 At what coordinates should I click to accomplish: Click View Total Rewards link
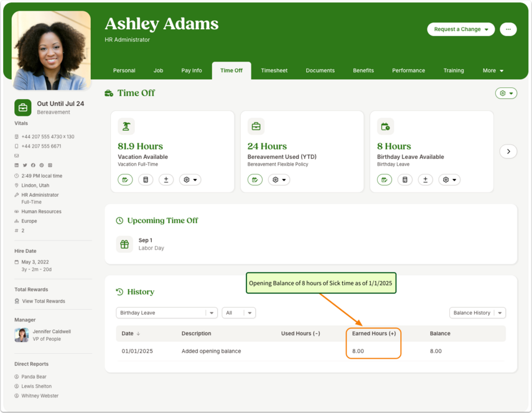click(x=44, y=301)
